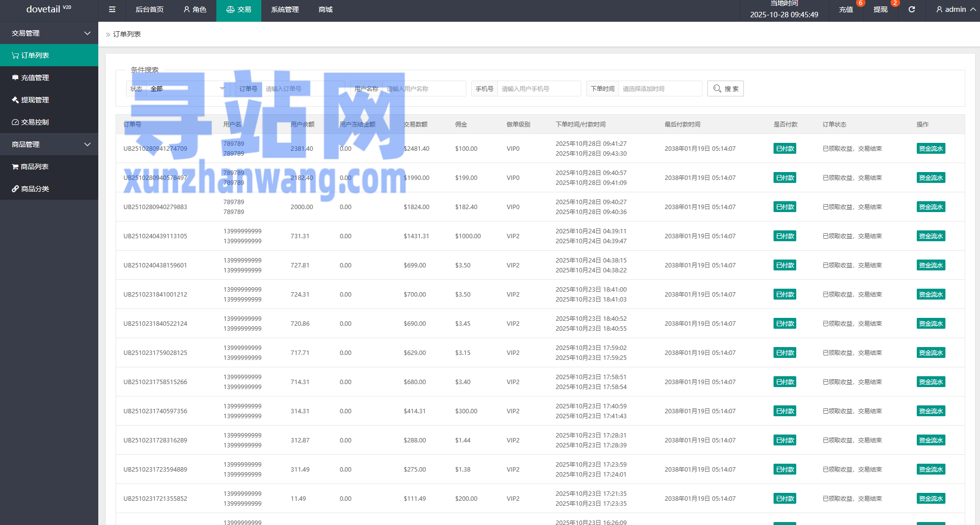
Task: Switch to the 商城 top menu
Action: click(x=325, y=9)
